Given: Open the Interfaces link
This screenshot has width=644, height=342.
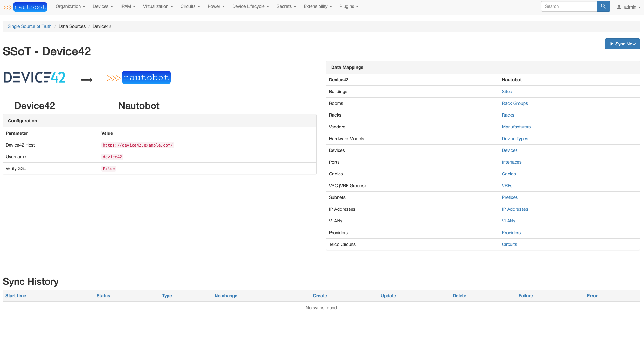Looking at the screenshot, I should point(511,162).
